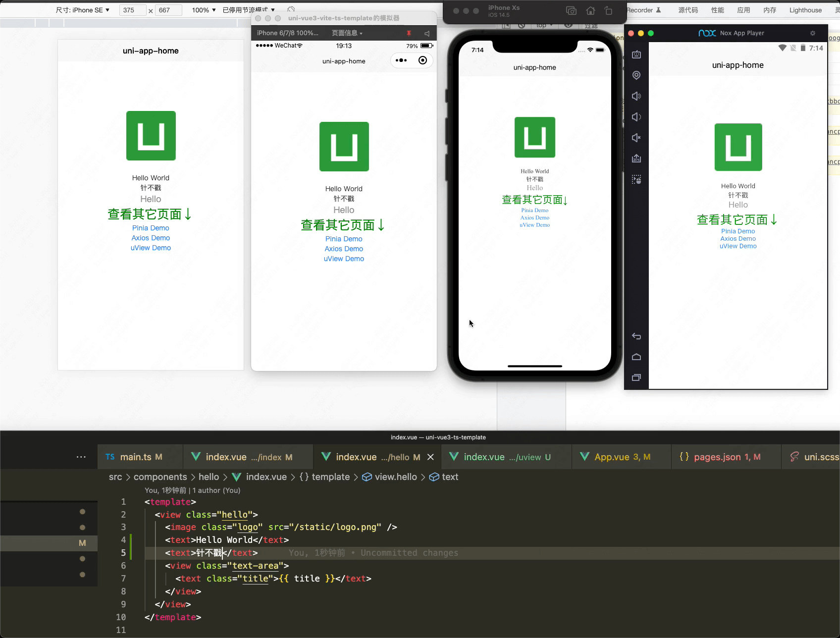This screenshot has height=638, width=840.
Task: Toggle the red pin on the simulator window
Action: [x=409, y=33]
